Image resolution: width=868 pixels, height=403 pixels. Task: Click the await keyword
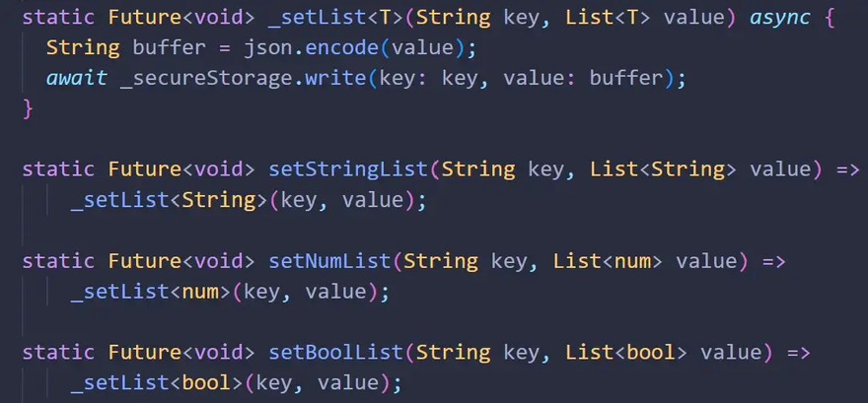point(76,78)
